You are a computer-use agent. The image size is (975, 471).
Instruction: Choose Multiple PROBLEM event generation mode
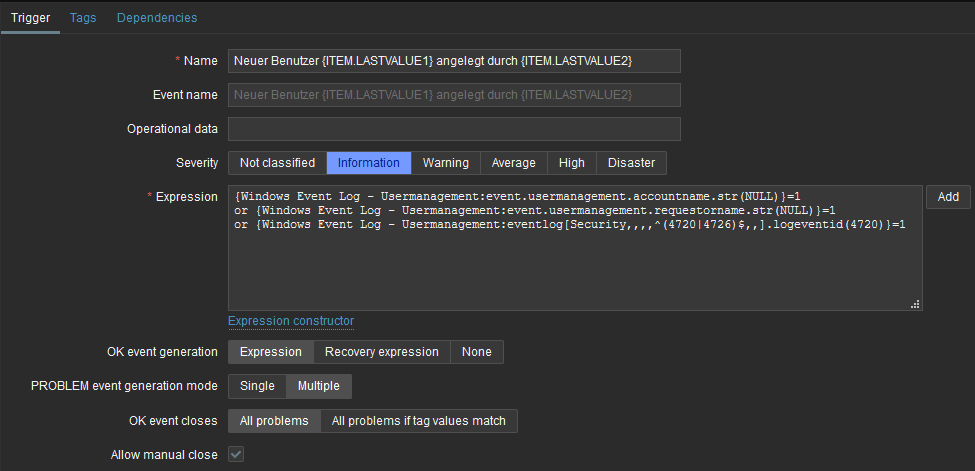pos(318,386)
